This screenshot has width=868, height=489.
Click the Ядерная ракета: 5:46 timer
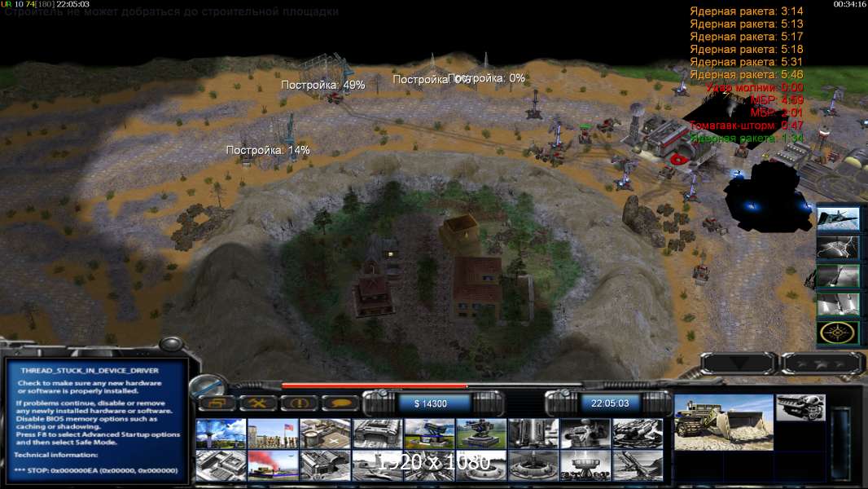pos(746,75)
